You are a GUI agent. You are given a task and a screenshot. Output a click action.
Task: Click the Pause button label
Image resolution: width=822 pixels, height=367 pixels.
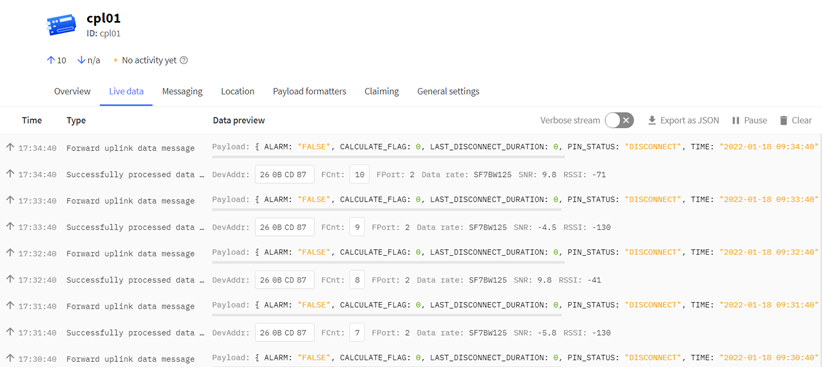755,121
